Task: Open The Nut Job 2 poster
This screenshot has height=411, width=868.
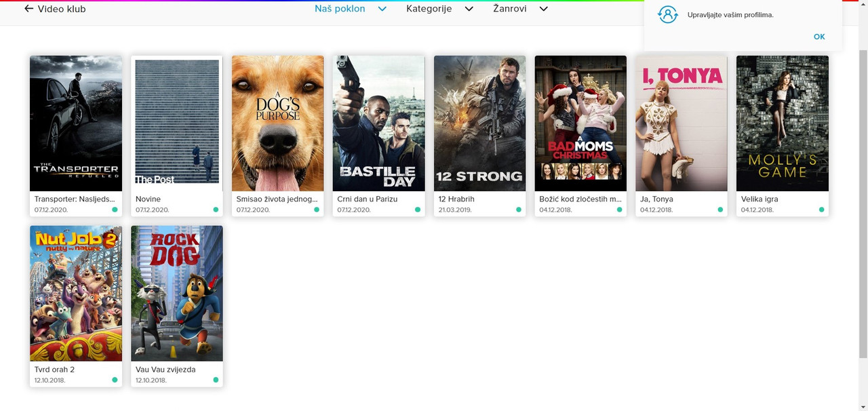Action: click(x=76, y=294)
